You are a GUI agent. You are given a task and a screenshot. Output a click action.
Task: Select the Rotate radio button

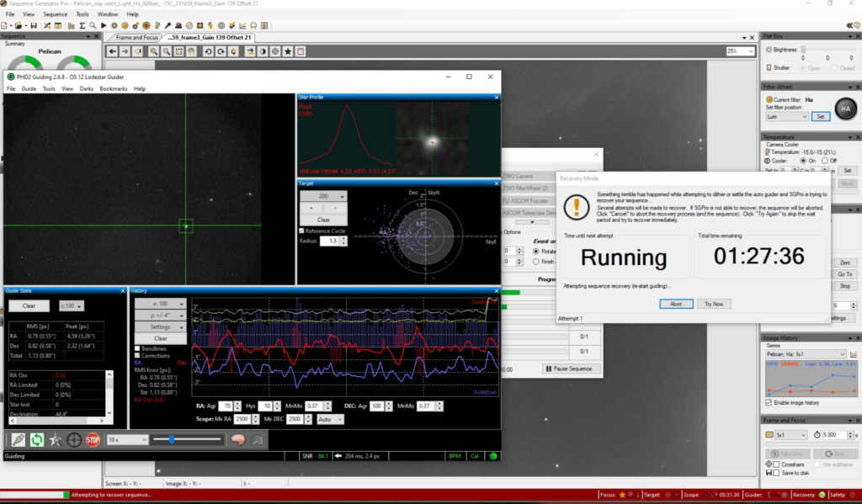pos(536,252)
